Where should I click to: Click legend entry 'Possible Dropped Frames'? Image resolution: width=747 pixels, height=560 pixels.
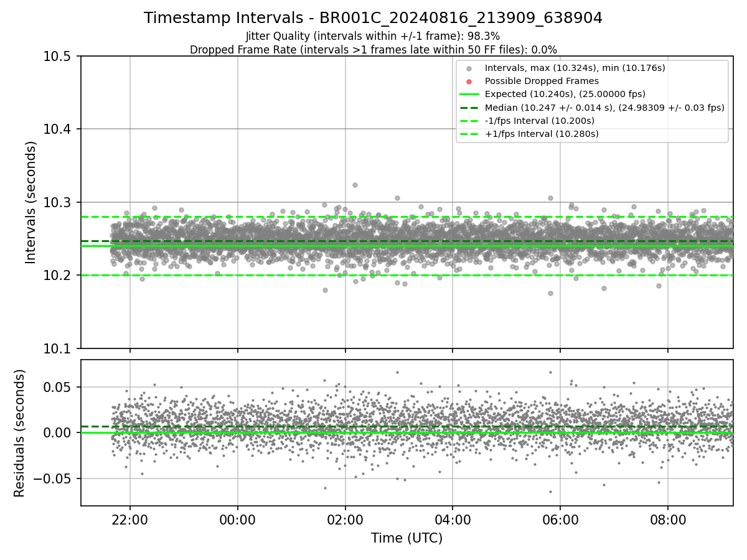542,81
